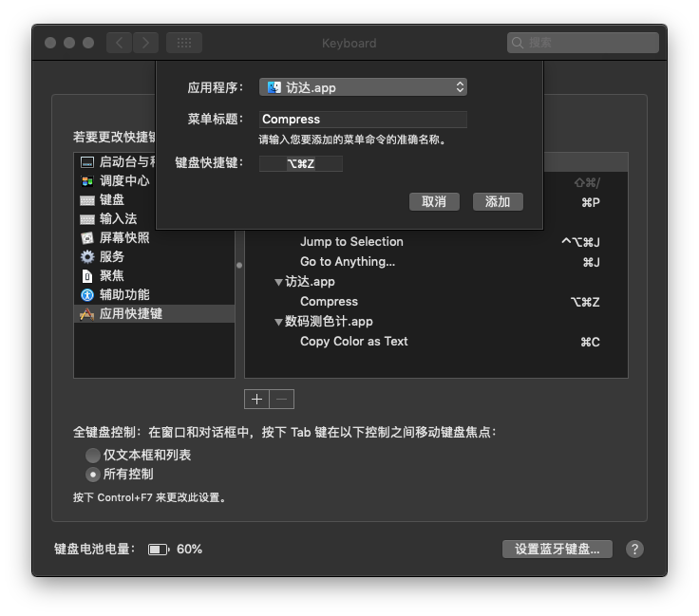This screenshot has width=699, height=616.
Task: Click the add shortcut plus button
Action: pos(256,399)
